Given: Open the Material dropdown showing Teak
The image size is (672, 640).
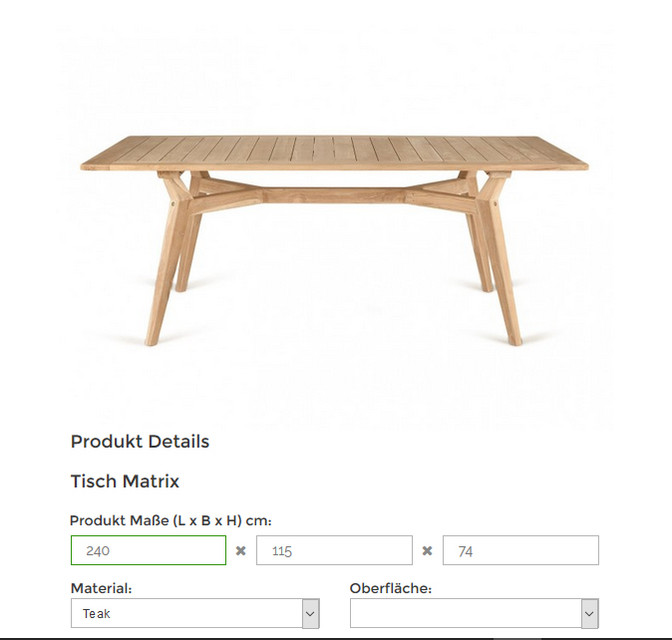Looking at the screenshot, I should [195, 613].
